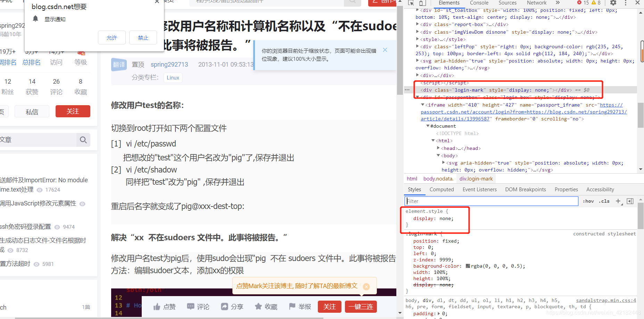This screenshot has width=644, height=319.
Task: Click the ellipsis beside selected DOM node
Action: point(407,90)
